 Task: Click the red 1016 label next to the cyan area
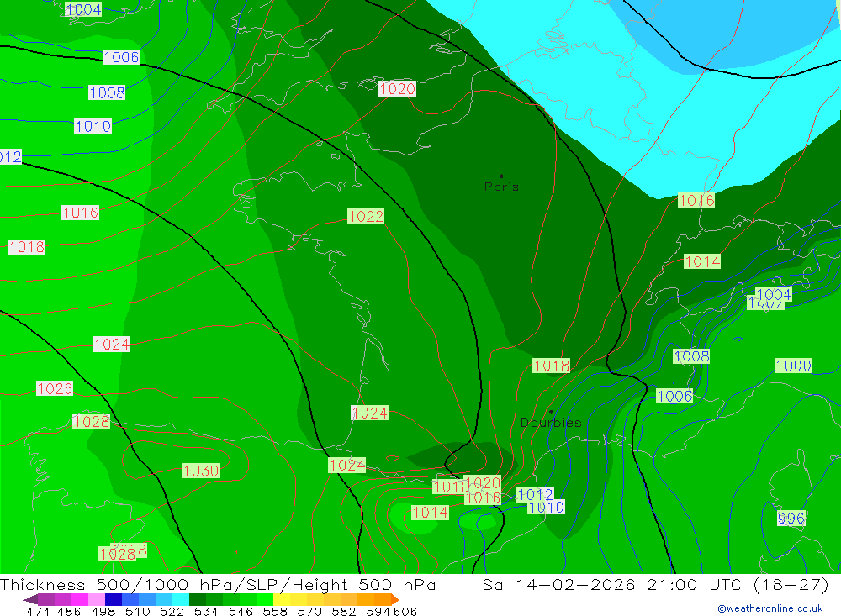click(x=696, y=201)
